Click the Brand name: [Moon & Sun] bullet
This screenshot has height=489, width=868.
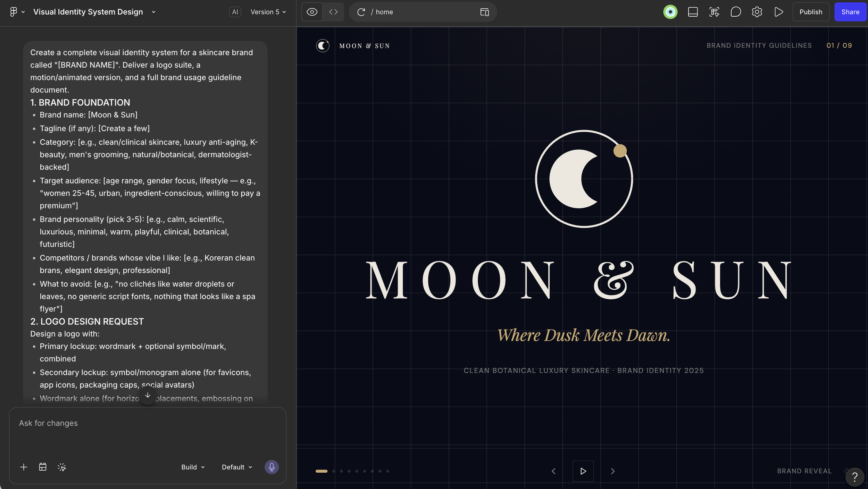89,115
